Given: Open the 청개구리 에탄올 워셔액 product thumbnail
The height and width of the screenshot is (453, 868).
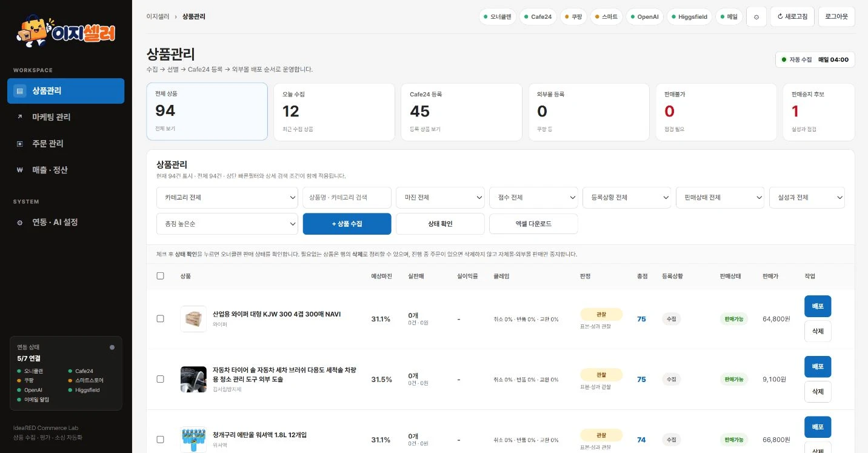Looking at the screenshot, I should (193, 440).
